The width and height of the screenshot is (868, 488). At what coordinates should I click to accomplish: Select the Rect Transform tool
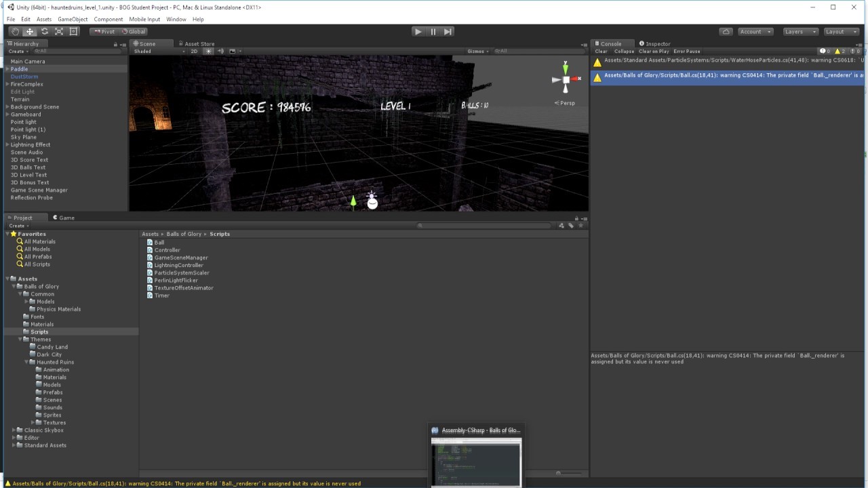pyautogui.click(x=74, y=31)
